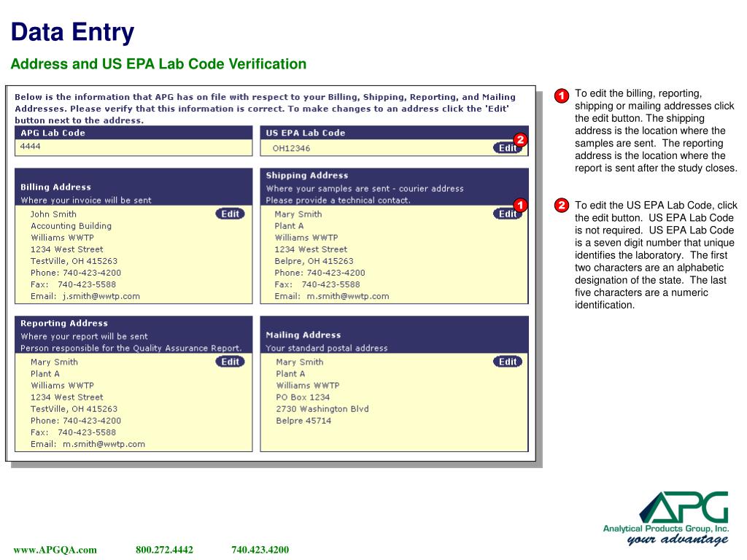Click Mary Smith name in Mailing Address
This screenshot has height=560, width=747.
point(300,362)
